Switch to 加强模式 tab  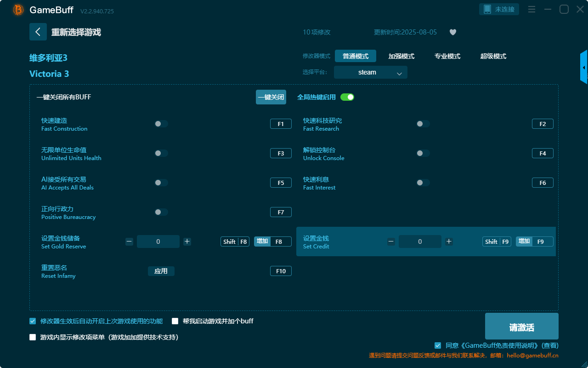401,56
